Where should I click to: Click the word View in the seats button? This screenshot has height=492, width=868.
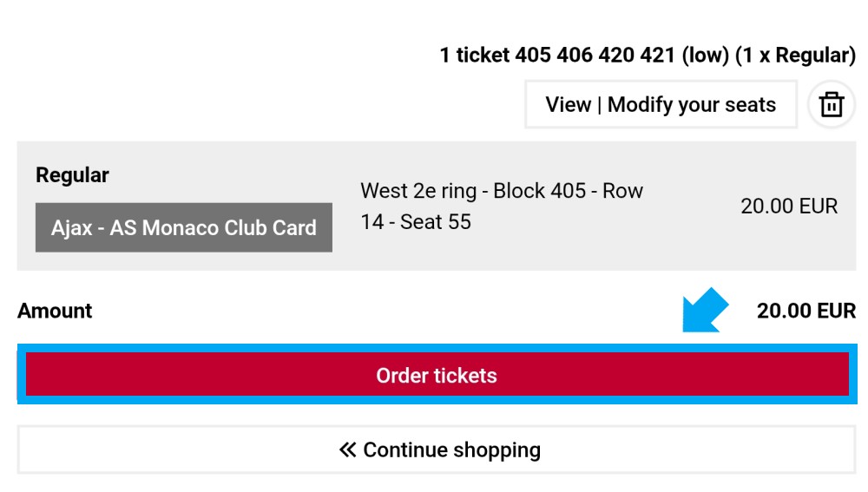click(x=568, y=105)
